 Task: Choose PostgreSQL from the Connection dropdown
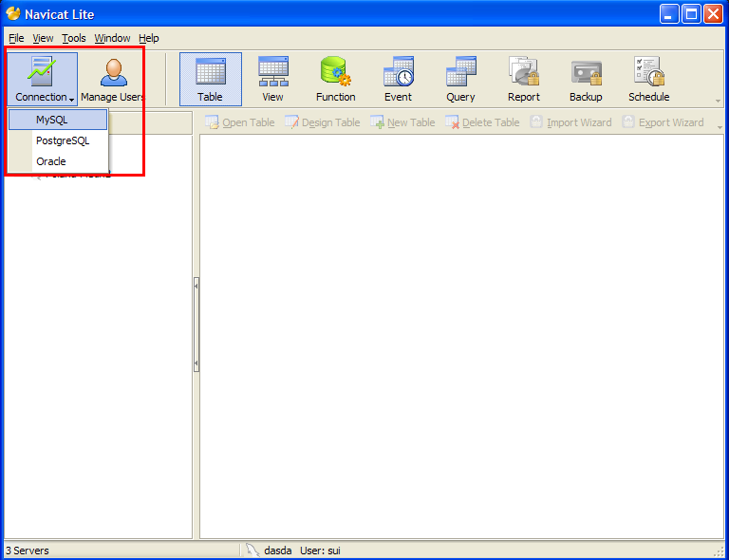click(x=58, y=140)
